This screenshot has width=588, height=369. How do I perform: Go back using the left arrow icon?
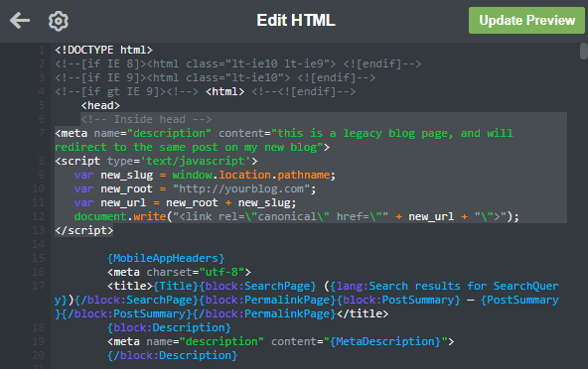(x=20, y=20)
